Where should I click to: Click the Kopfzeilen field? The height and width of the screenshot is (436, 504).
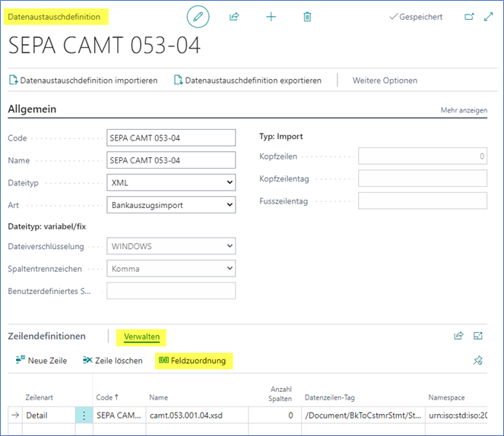423,156
